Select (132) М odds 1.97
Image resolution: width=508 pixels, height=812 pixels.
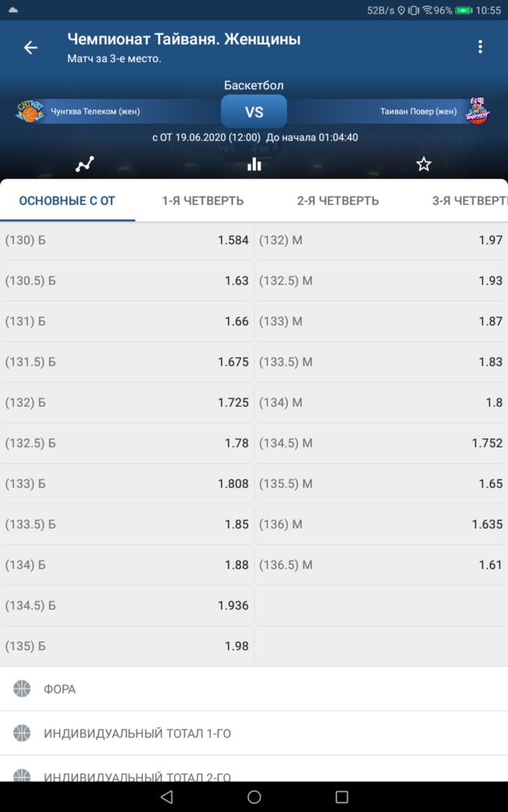381,240
